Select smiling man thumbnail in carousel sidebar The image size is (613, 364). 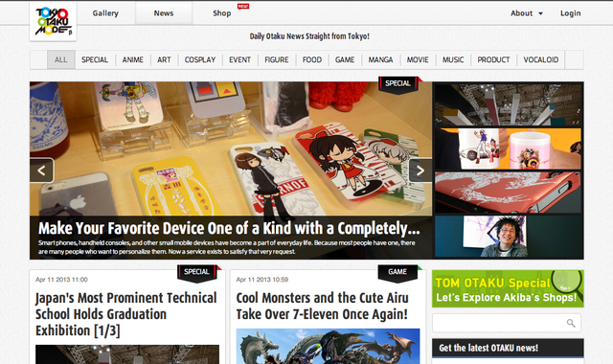509,237
